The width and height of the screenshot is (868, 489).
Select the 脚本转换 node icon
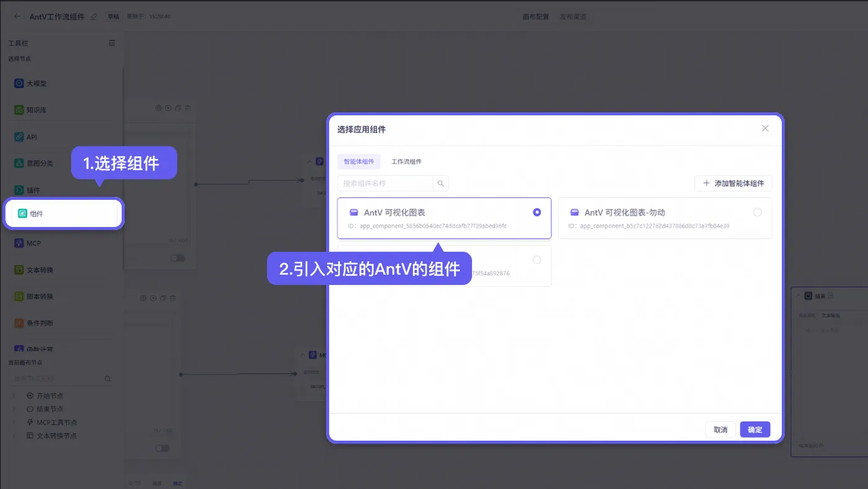point(19,297)
